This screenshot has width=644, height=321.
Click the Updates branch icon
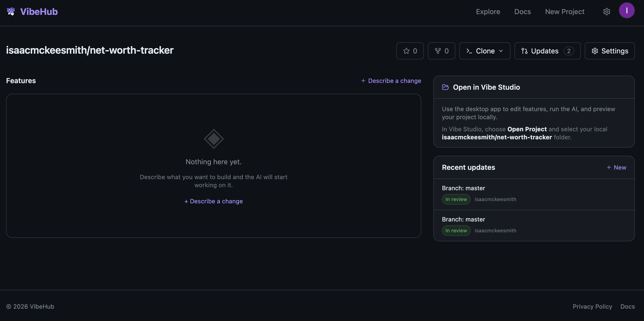pyautogui.click(x=524, y=51)
